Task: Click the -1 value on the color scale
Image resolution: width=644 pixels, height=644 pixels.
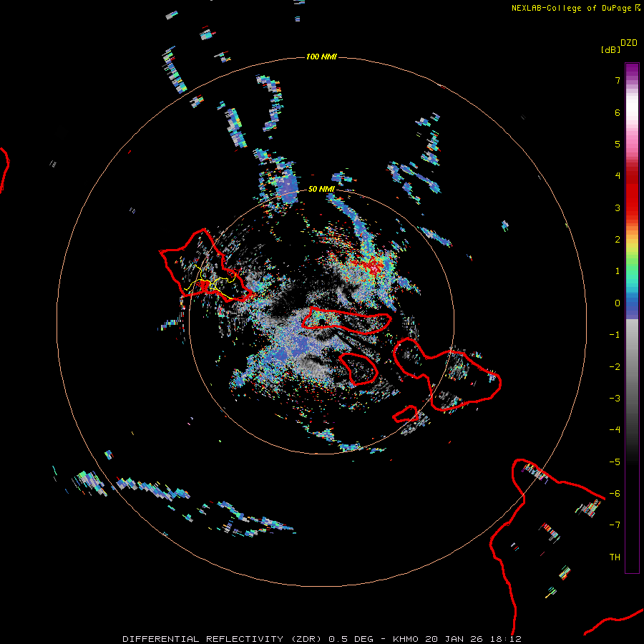Action: [615, 335]
